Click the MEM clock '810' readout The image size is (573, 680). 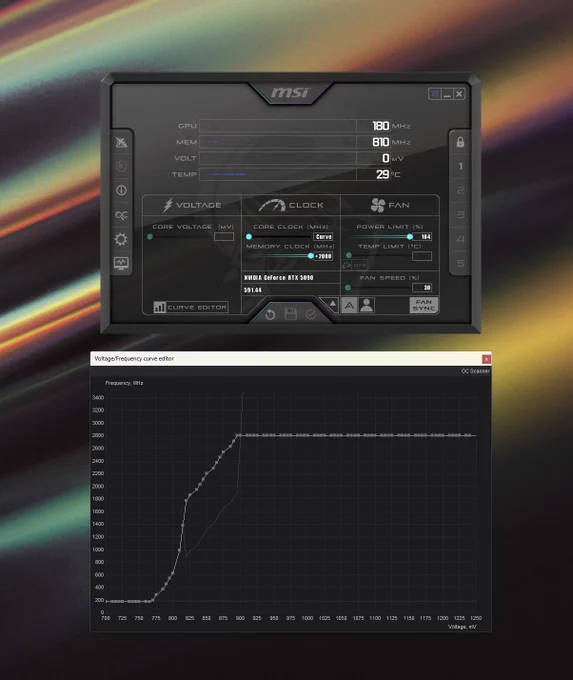coord(380,142)
